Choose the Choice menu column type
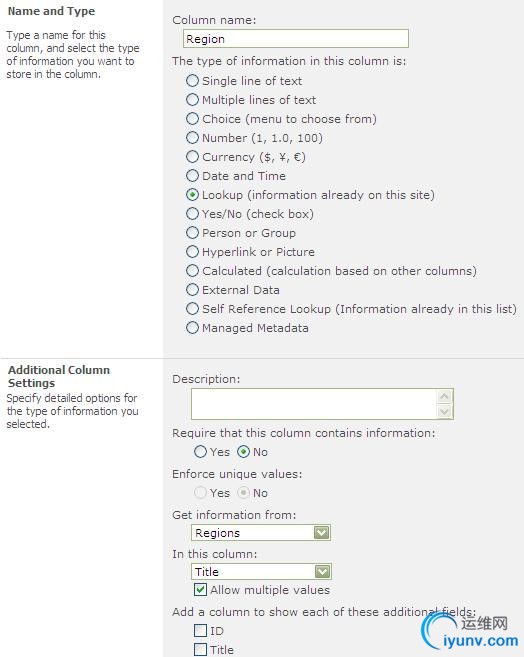Viewport: 524px width, 657px height. [192, 119]
